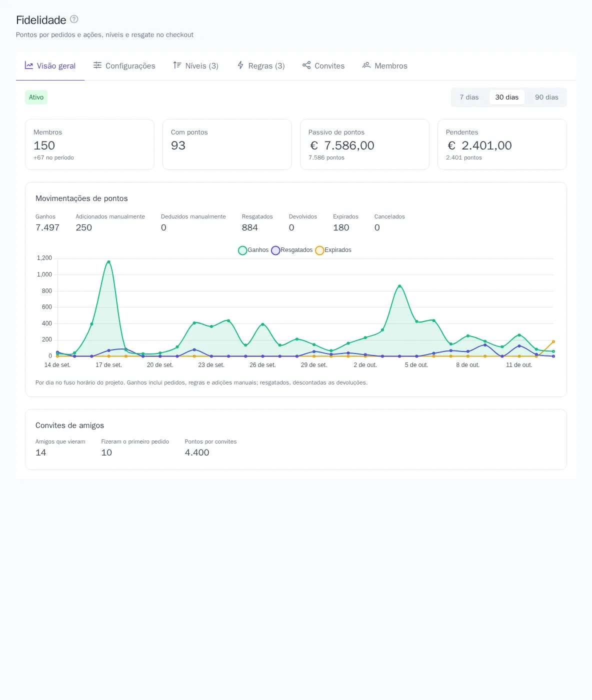Click the Passivo de pontos card
592x700 pixels.
pos(364,144)
